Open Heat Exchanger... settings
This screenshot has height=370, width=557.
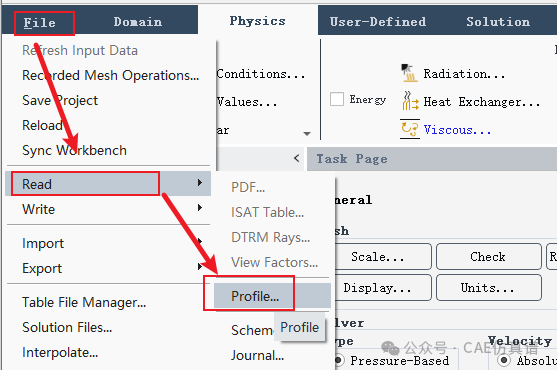(x=482, y=102)
